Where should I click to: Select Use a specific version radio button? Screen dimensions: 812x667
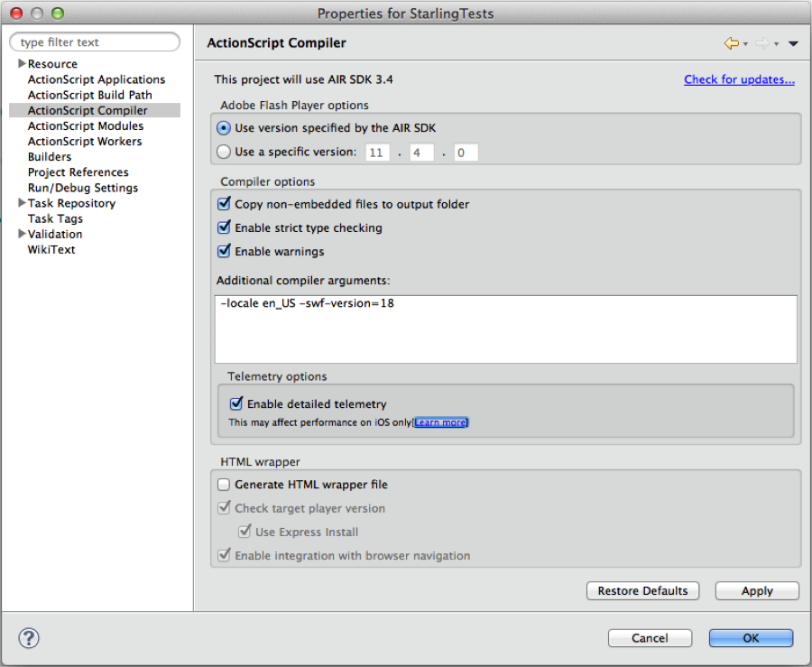(x=224, y=152)
